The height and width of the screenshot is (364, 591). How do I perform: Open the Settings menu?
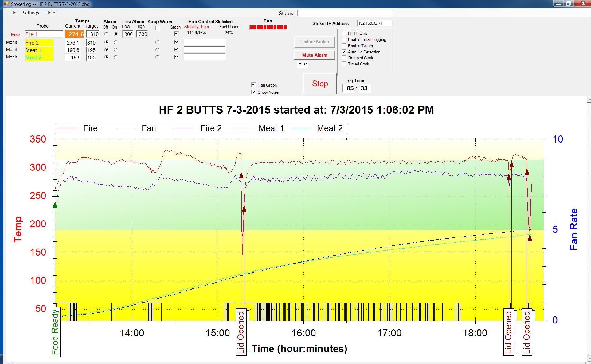(x=31, y=13)
